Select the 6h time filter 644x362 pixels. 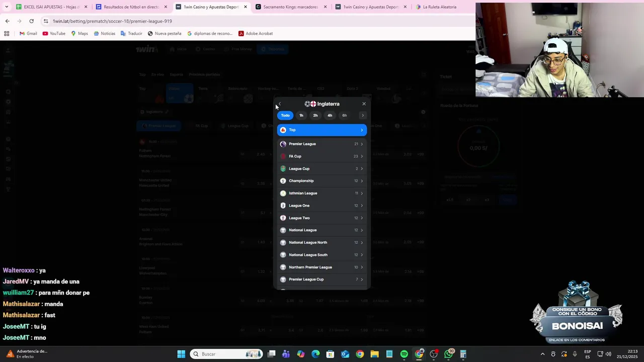point(345,116)
